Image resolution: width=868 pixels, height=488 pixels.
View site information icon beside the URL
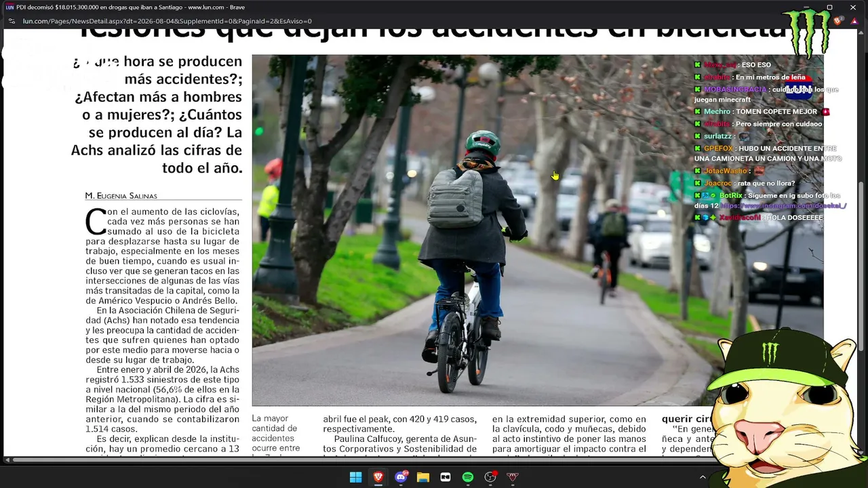click(x=11, y=21)
